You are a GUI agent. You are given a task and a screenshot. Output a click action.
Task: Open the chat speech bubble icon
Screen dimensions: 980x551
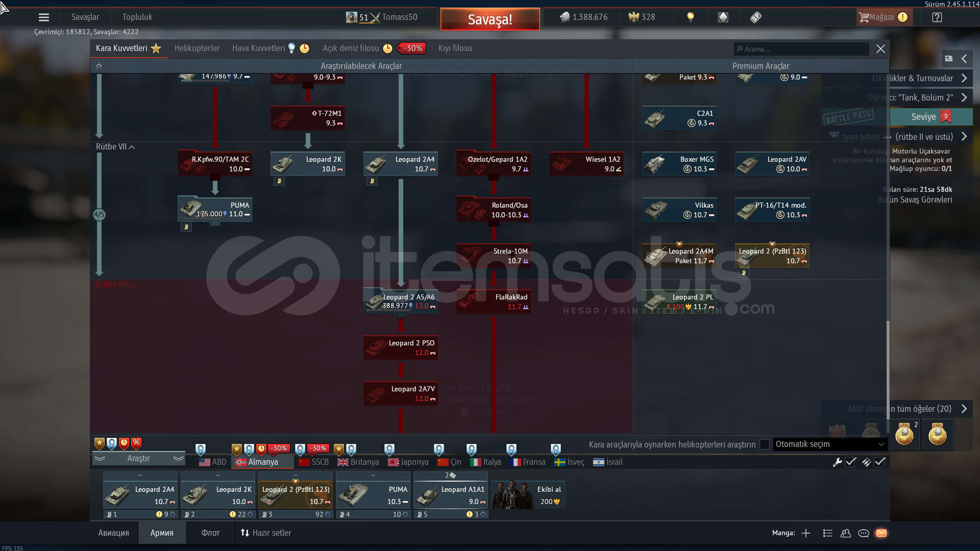pyautogui.click(x=864, y=533)
